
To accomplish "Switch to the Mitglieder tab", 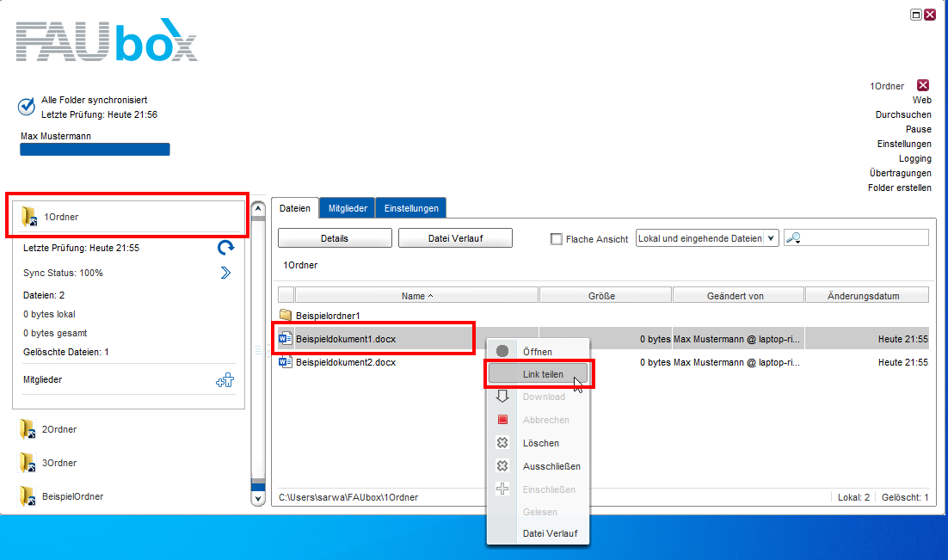I will pos(348,208).
